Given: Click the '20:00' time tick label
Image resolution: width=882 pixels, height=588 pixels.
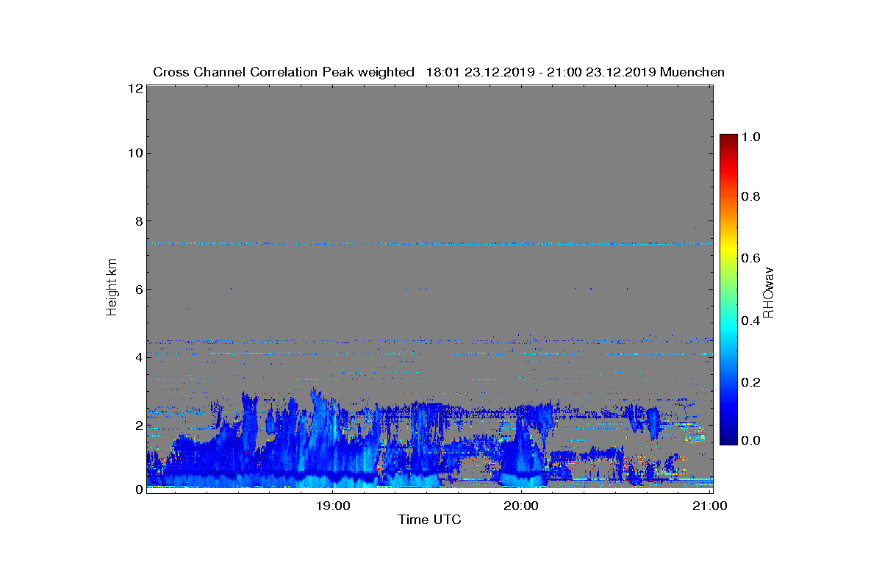Looking at the screenshot, I should point(521,506).
